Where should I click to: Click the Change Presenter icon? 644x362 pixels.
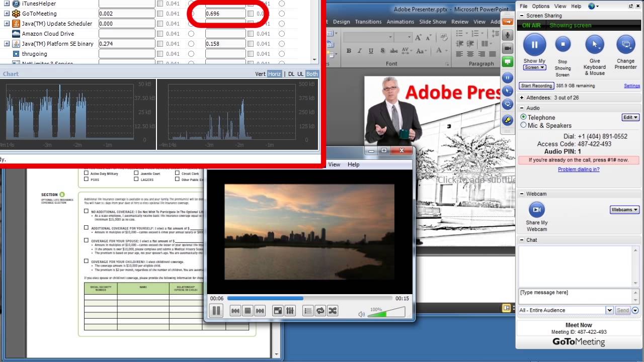[x=625, y=45]
